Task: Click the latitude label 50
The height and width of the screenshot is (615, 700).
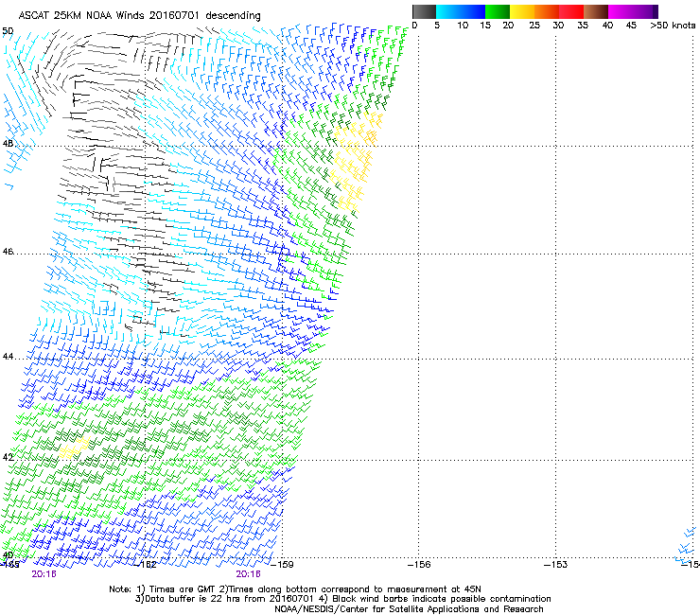Action: (x=8, y=31)
